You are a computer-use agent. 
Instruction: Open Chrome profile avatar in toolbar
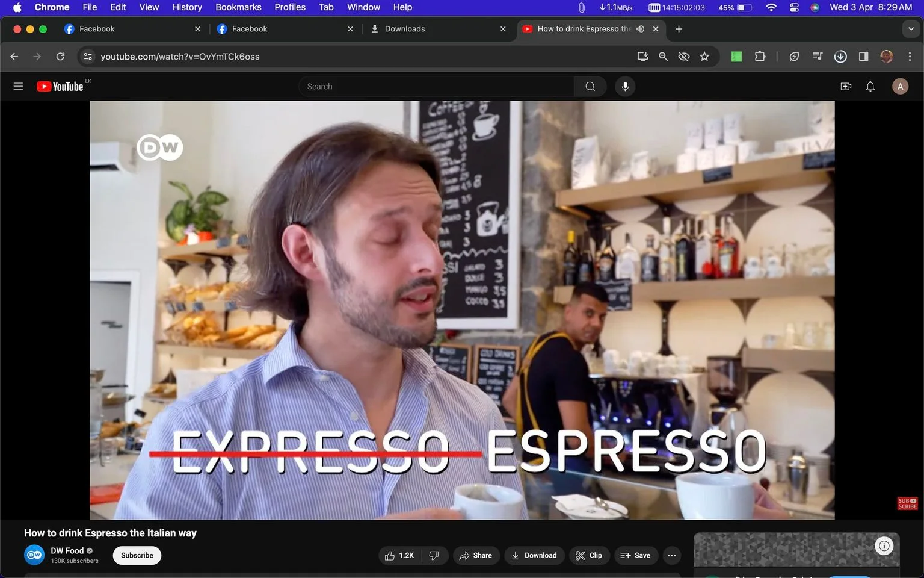click(x=886, y=57)
